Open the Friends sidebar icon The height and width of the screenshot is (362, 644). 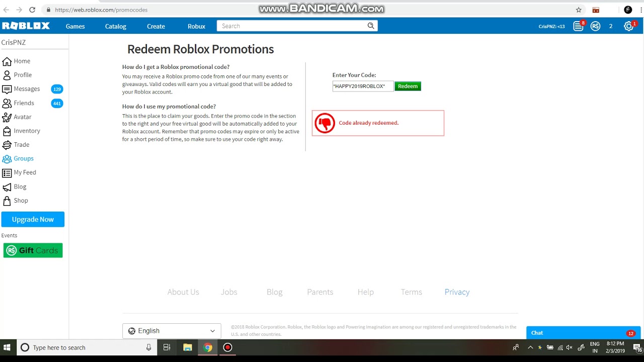coord(7,103)
